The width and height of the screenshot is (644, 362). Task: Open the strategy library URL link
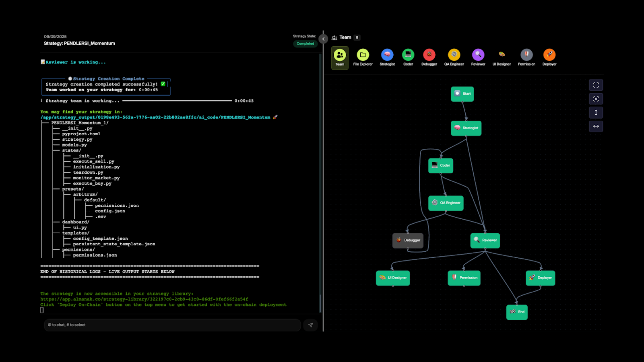click(144, 299)
